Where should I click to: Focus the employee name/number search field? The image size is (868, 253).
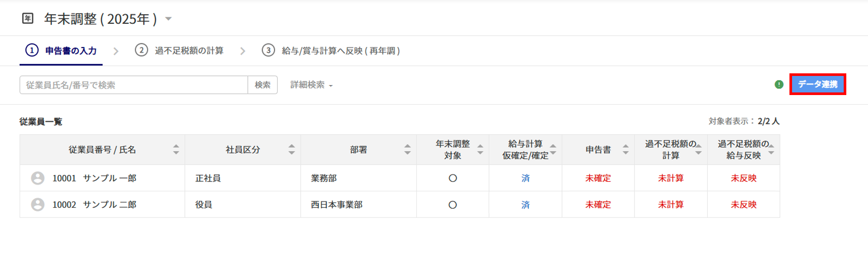[x=134, y=85]
